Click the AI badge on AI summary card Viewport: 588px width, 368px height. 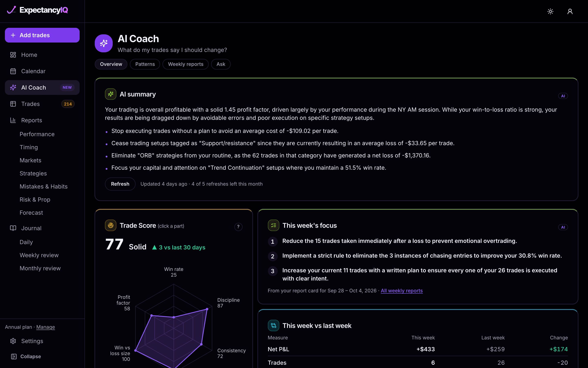pos(563,96)
